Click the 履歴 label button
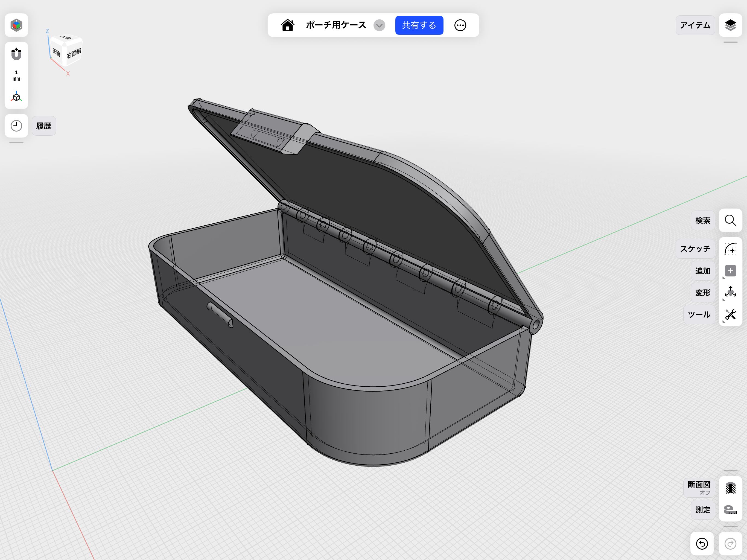 (x=43, y=126)
